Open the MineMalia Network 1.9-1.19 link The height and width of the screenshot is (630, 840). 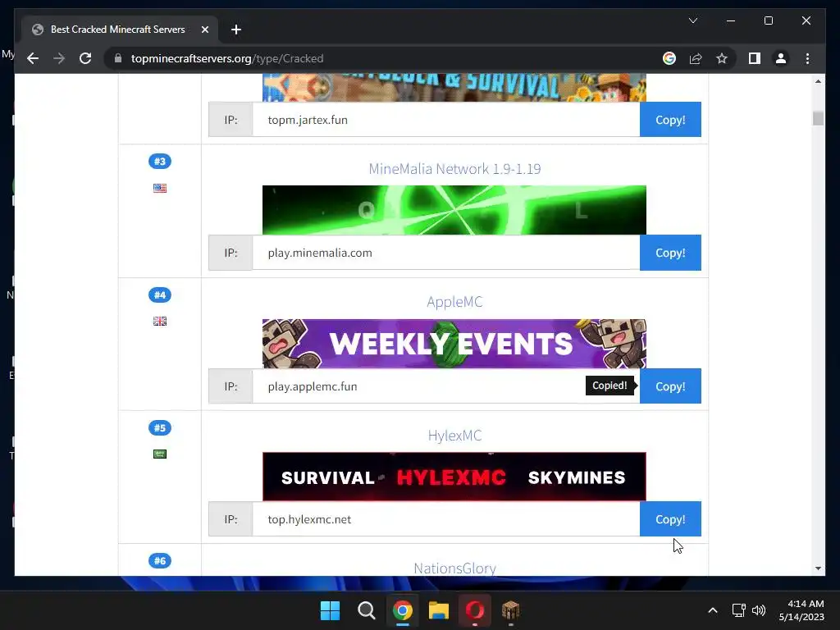(454, 169)
